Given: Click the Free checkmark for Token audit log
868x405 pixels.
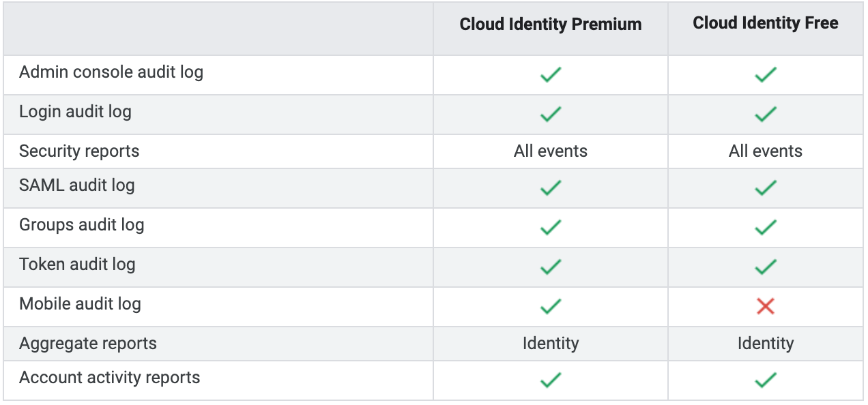Looking at the screenshot, I should coord(766,267).
